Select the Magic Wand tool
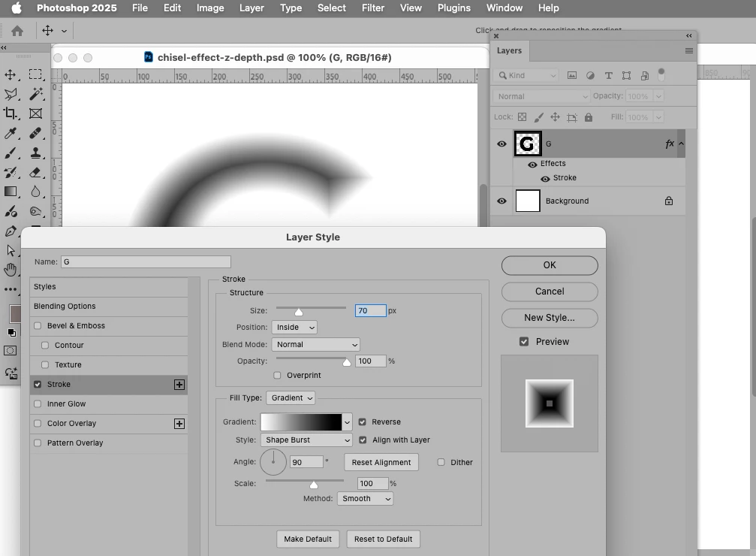This screenshot has width=756, height=556. pyautogui.click(x=36, y=94)
